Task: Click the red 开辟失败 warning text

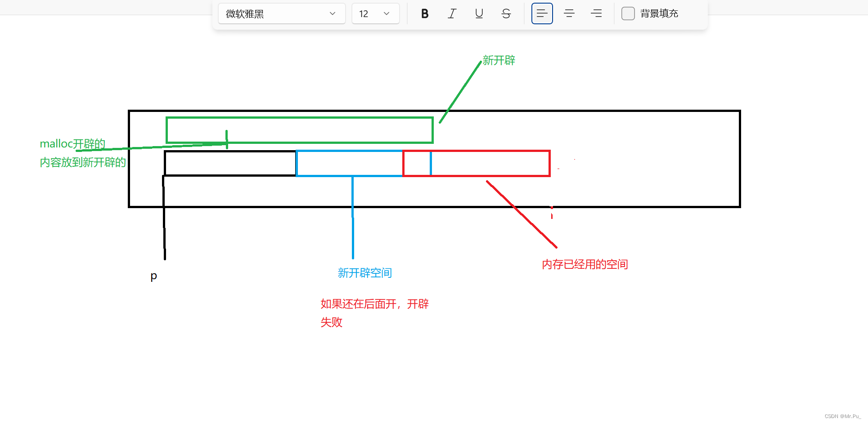Action: click(x=374, y=313)
